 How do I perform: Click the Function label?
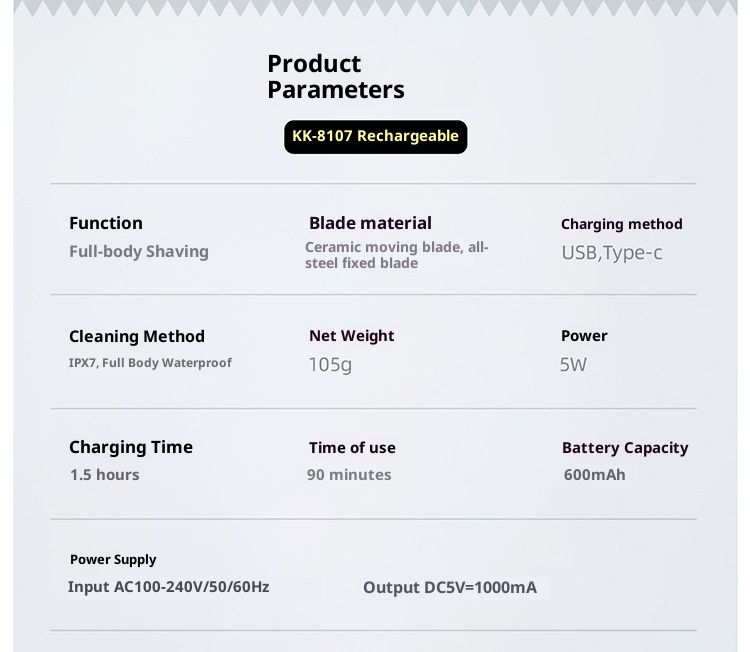106,223
